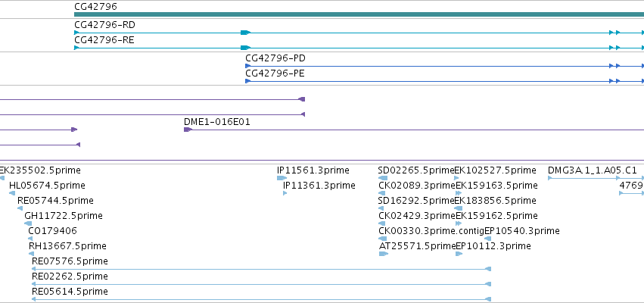Click the glyph beneath IP11561.3prime
Screen dimensions: 644x303
point(282,178)
